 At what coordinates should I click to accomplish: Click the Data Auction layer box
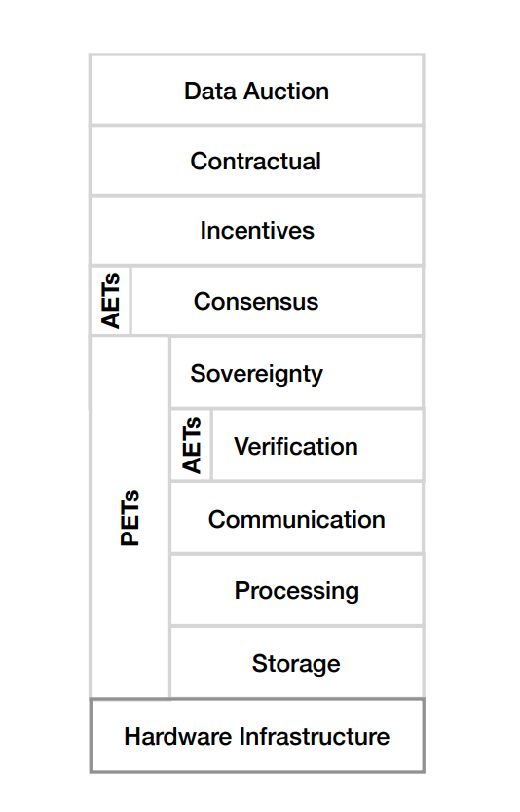pos(257,90)
